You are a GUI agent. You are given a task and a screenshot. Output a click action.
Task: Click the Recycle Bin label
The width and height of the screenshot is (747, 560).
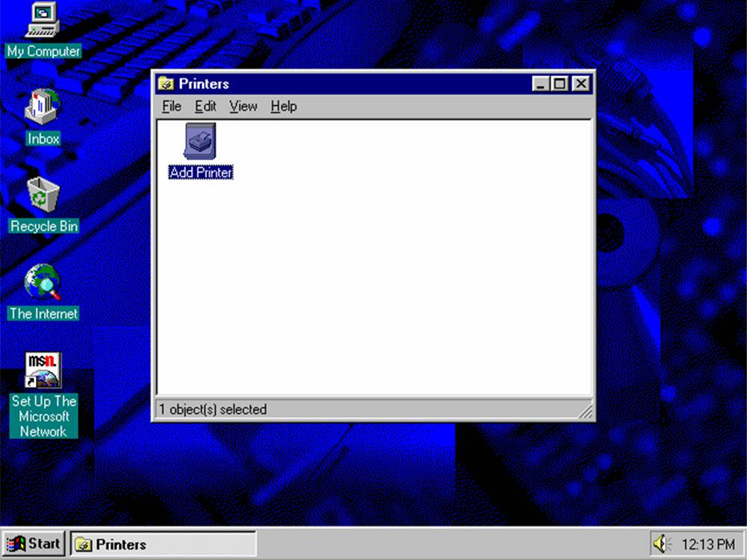(44, 226)
